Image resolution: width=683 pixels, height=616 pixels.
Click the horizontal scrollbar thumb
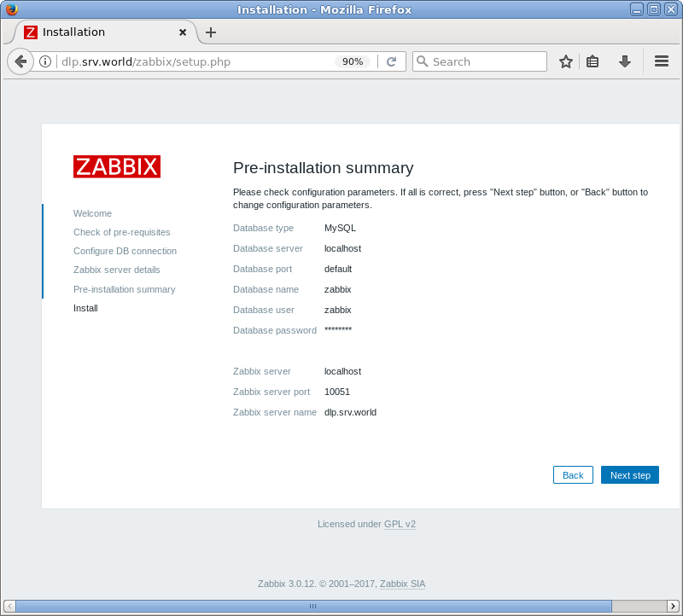click(313, 606)
